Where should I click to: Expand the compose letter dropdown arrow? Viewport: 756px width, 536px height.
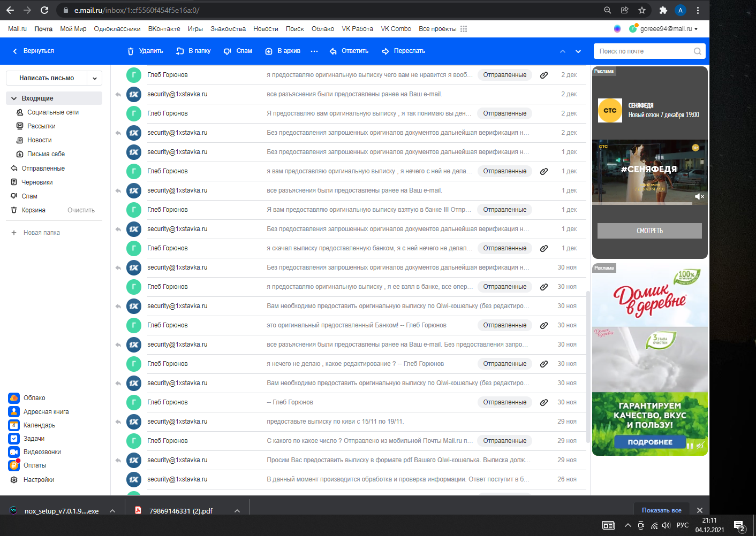point(95,78)
